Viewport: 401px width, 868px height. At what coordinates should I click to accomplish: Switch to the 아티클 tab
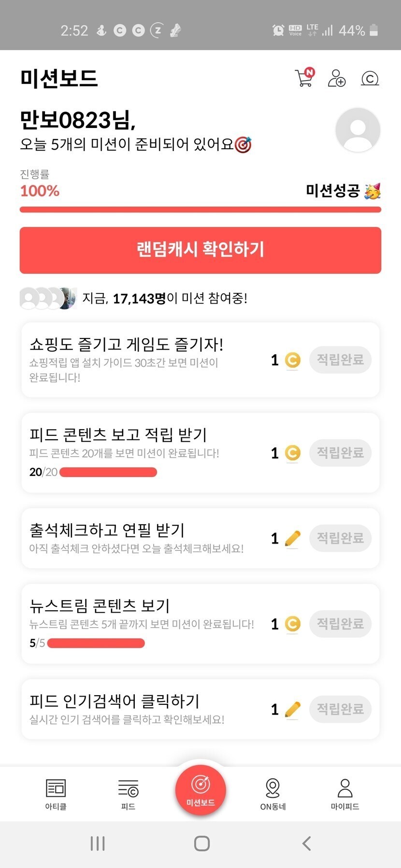click(x=56, y=794)
